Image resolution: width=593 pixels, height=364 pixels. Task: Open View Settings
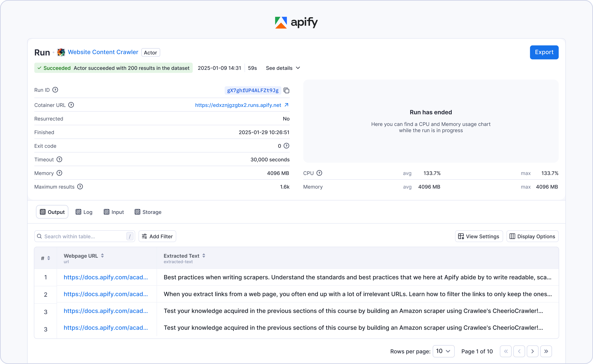(479, 236)
